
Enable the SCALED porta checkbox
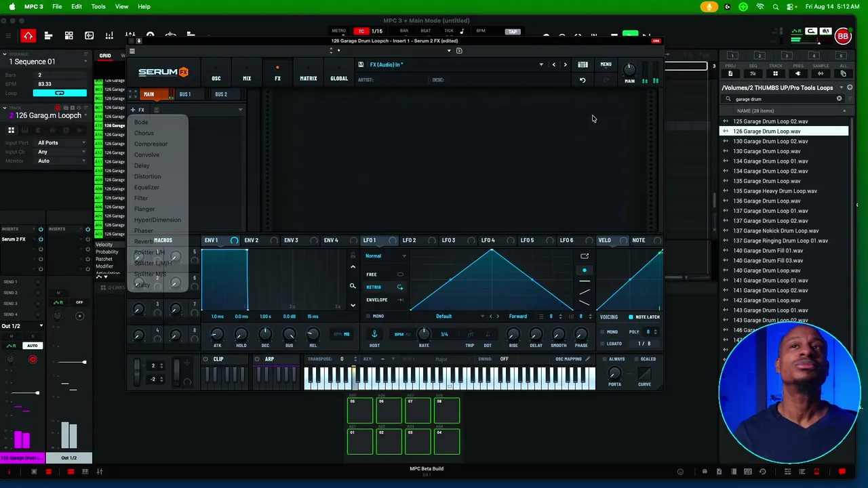coord(636,359)
